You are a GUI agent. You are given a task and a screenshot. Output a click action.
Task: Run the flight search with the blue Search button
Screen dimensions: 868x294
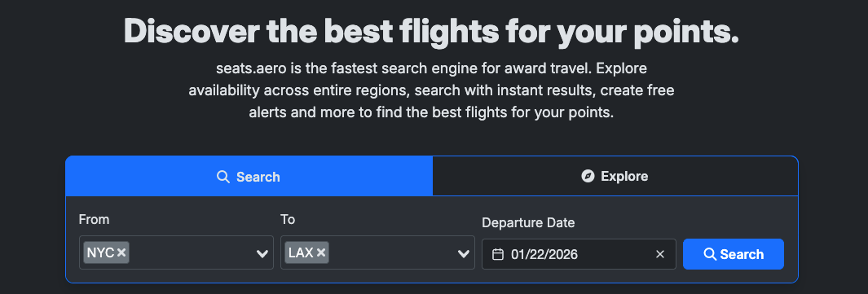[734, 254]
